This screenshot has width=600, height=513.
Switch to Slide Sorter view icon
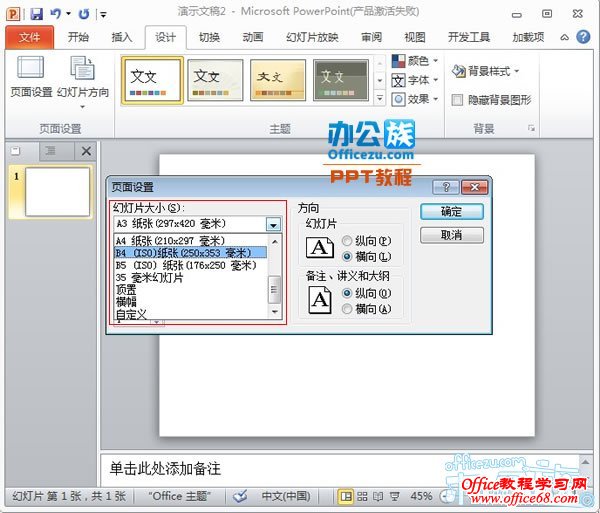[362, 497]
